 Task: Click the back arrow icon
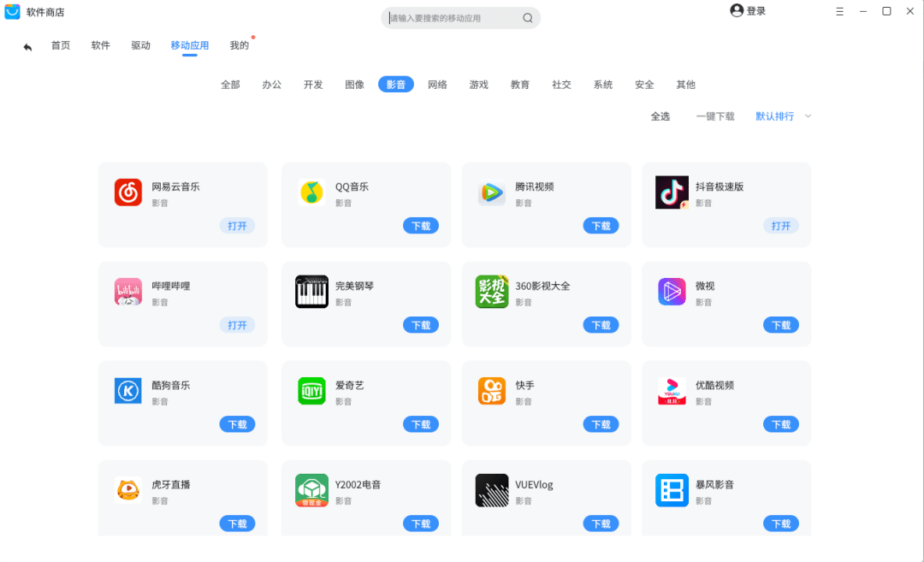[27, 46]
